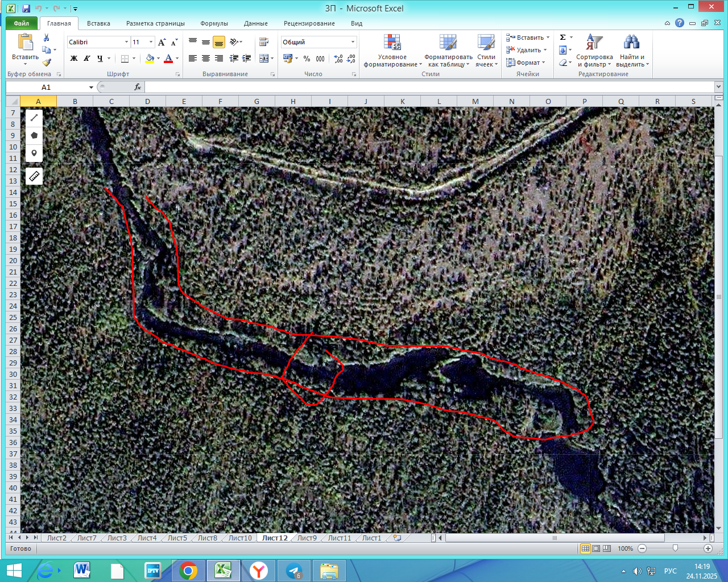Select the polygon draw tool on the map
Image resolution: width=728 pixels, height=582 pixels.
point(34,135)
